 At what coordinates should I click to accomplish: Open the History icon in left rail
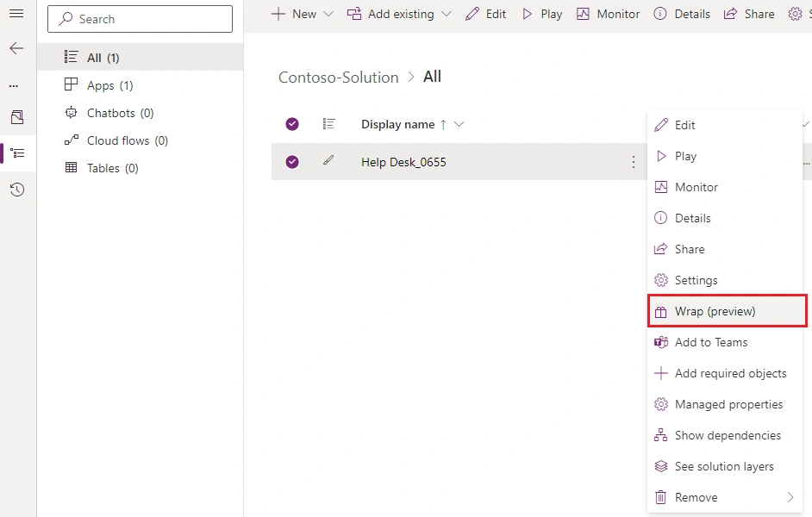point(17,190)
